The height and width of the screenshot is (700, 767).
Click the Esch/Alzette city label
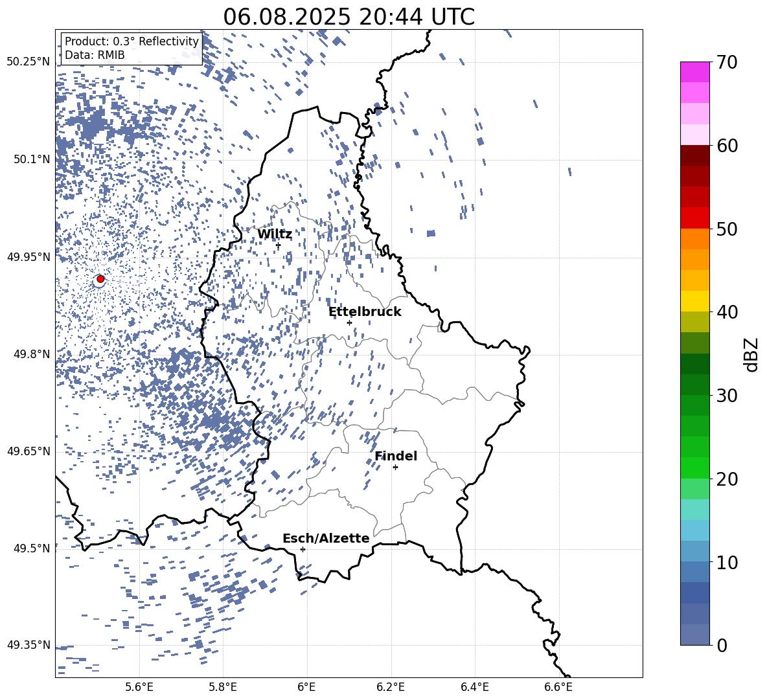coord(326,538)
